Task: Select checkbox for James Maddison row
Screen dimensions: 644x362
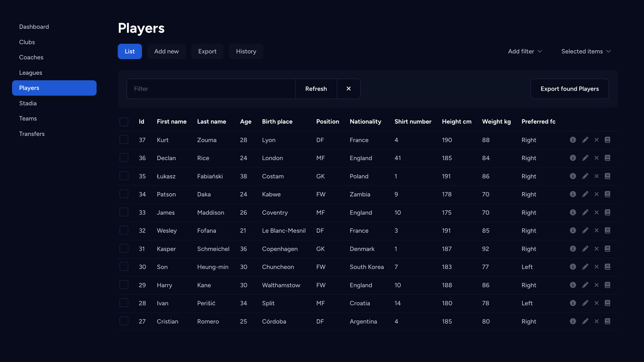Action: tap(124, 212)
